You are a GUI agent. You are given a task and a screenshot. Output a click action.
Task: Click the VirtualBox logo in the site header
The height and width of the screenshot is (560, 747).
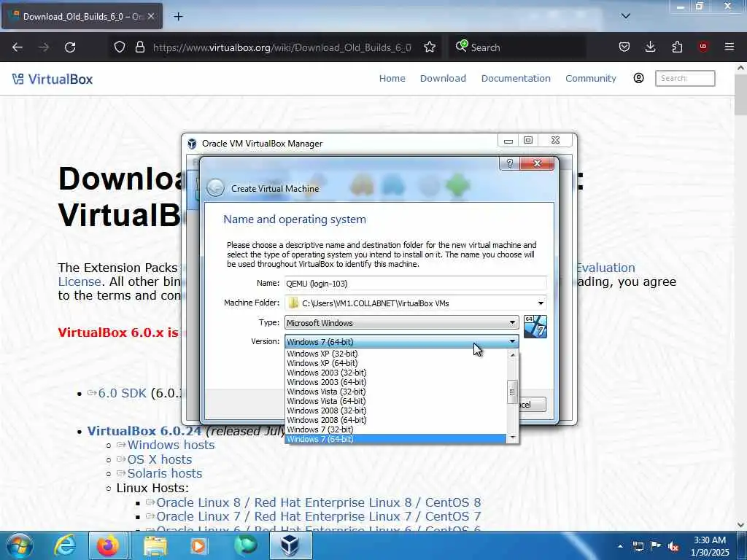click(53, 79)
